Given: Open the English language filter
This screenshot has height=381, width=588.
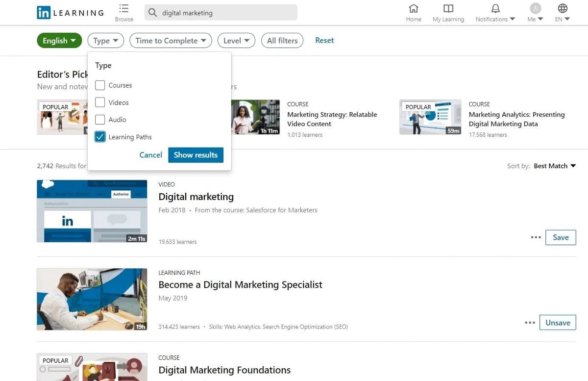Looking at the screenshot, I should [x=59, y=40].
